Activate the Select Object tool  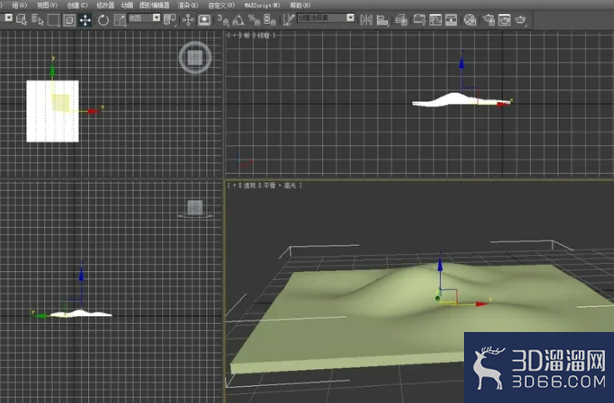(x=21, y=20)
